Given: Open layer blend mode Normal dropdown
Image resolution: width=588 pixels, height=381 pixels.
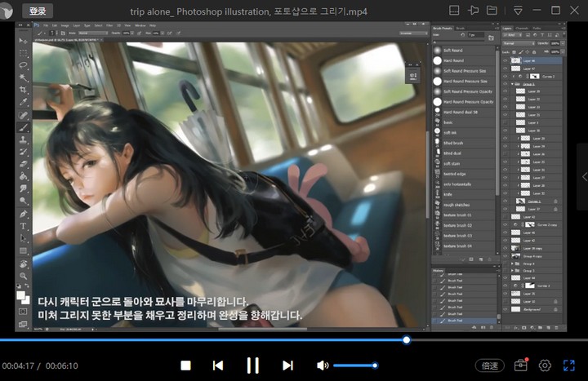Looking at the screenshot, I should coord(519,43).
